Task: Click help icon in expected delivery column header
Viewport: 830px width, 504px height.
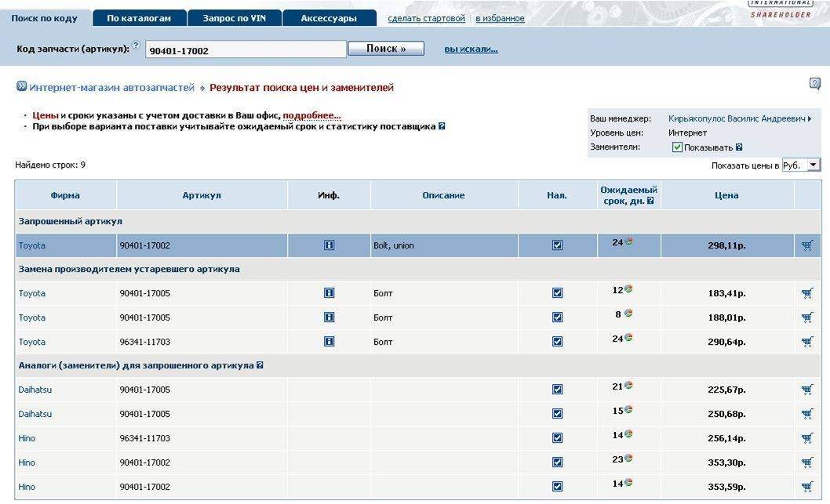Action: (x=650, y=201)
